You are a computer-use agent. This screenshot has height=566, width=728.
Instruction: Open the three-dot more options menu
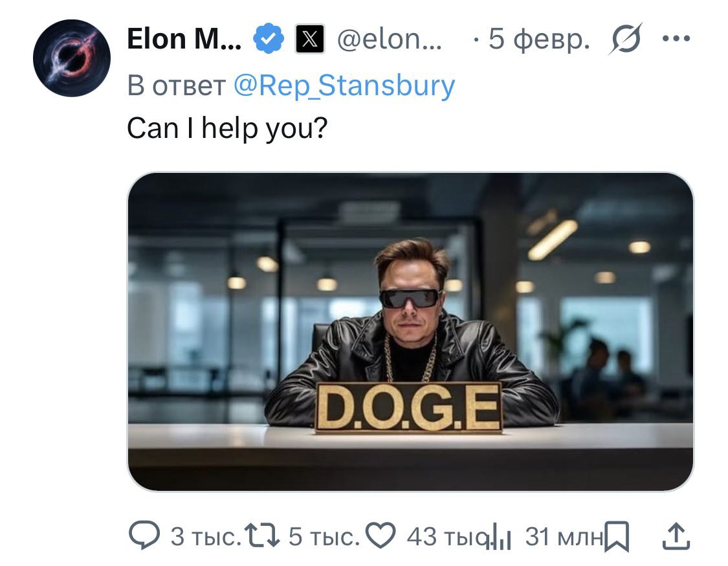click(x=676, y=39)
